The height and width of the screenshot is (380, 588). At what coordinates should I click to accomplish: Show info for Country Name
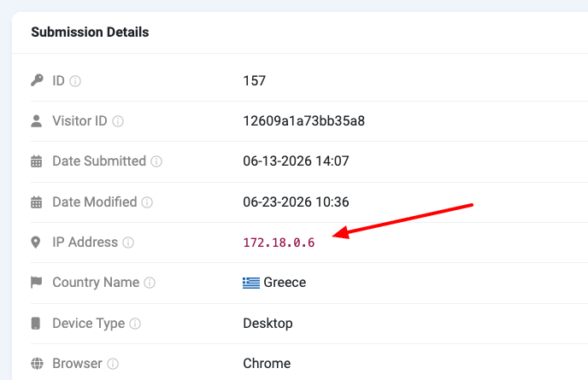pyautogui.click(x=150, y=283)
